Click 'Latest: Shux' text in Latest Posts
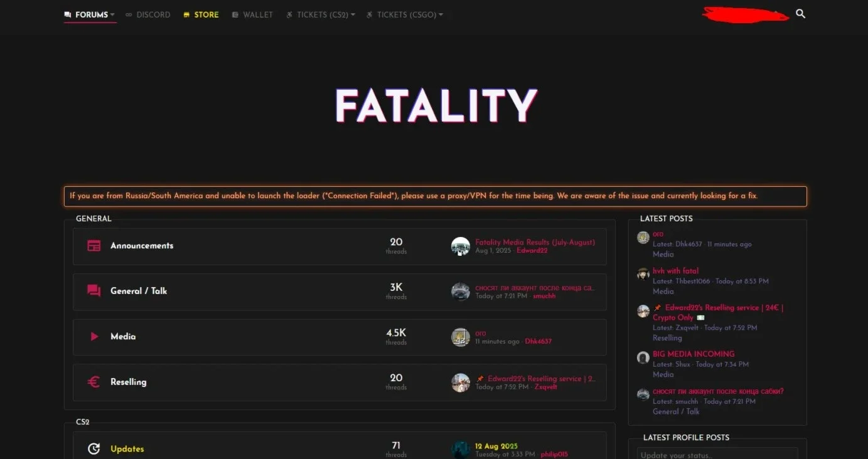Screen dimensions: 868x459 (672, 364)
